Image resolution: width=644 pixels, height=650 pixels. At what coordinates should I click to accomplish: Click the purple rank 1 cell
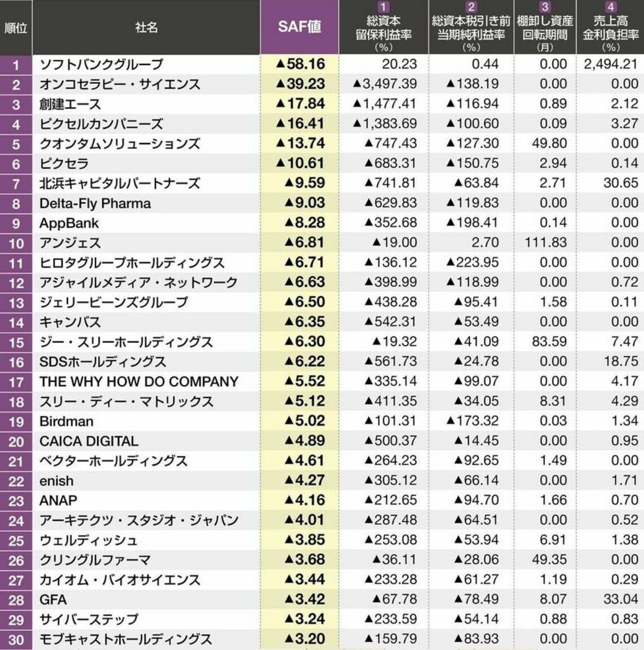pos(16,64)
